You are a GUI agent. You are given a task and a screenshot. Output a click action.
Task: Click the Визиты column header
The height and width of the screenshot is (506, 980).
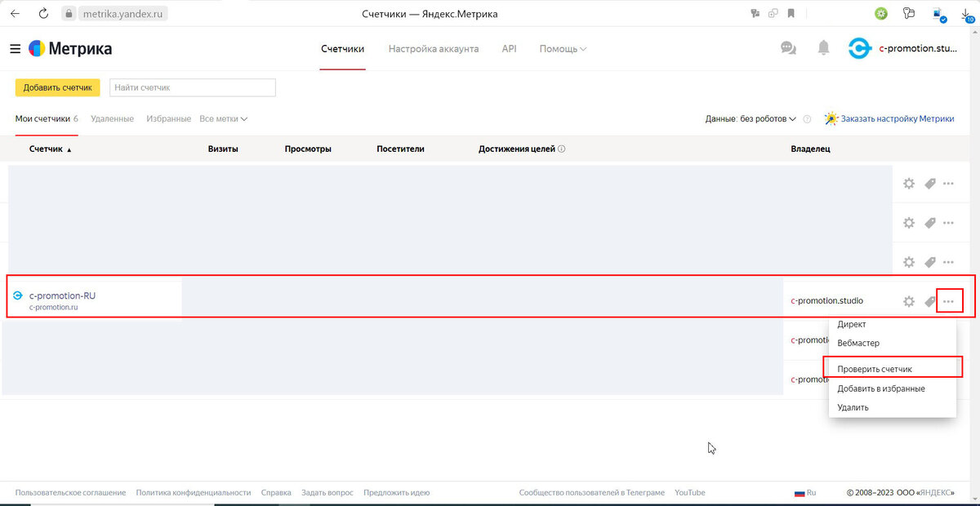tap(223, 149)
